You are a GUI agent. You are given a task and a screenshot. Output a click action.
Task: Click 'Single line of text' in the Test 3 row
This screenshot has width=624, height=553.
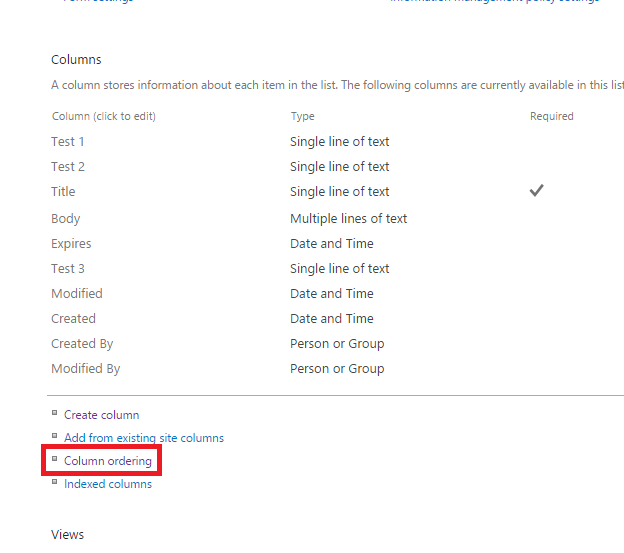coord(339,269)
